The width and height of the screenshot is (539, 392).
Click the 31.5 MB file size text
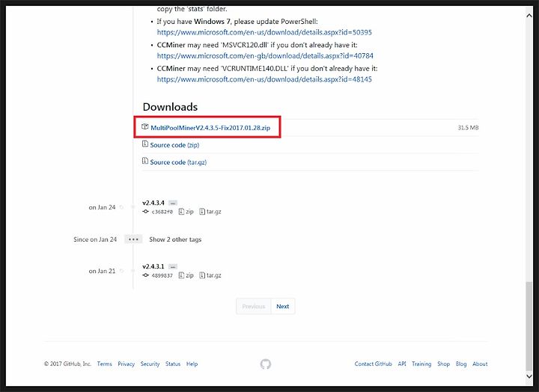[x=468, y=128]
